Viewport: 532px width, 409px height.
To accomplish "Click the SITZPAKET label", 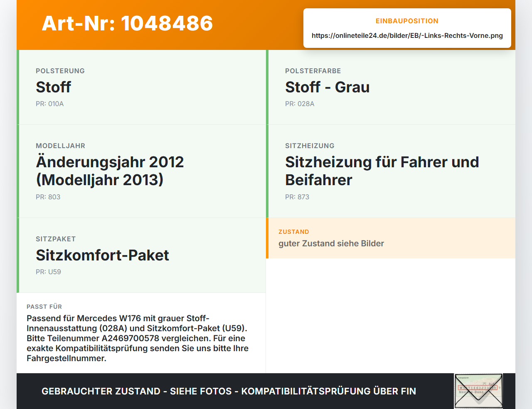I will click(56, 239).
